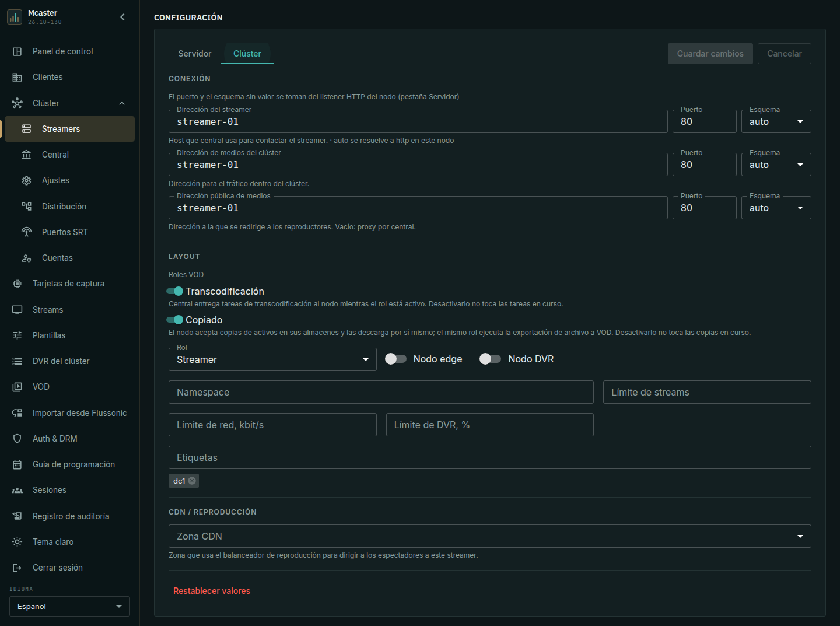Open Esquema dropdown for Dirección del streamer
The height and width of the screenshot is (626, 840).
click(x=776, y=121)
